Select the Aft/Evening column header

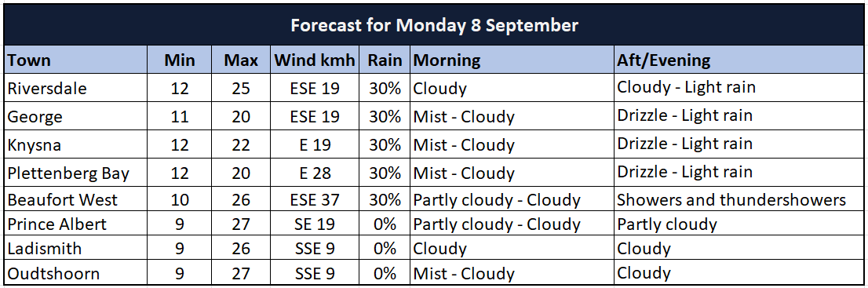[x=739, y=60]
